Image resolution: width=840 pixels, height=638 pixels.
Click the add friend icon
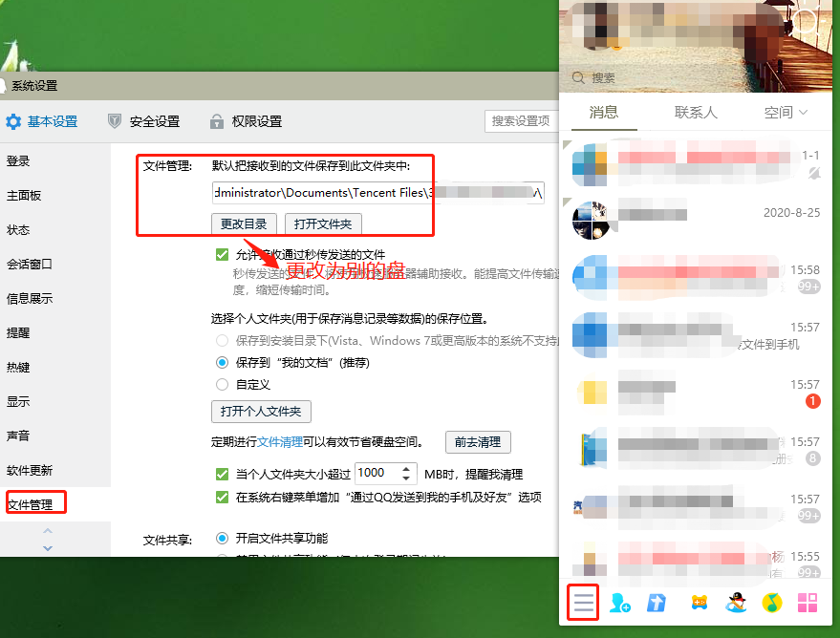coord(621,603)
